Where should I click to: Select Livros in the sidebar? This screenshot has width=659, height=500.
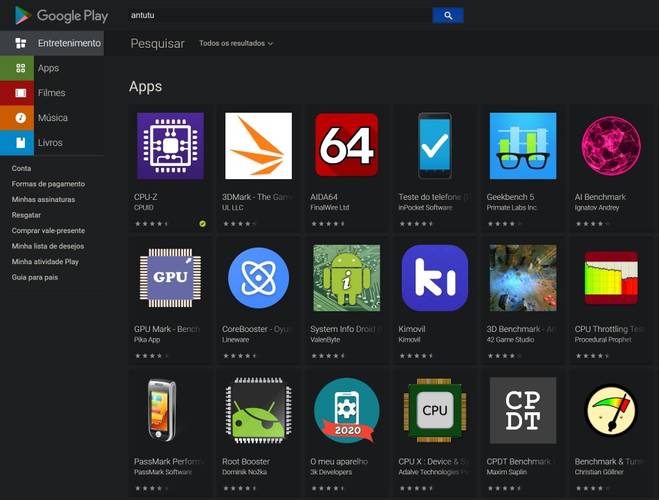50,142
